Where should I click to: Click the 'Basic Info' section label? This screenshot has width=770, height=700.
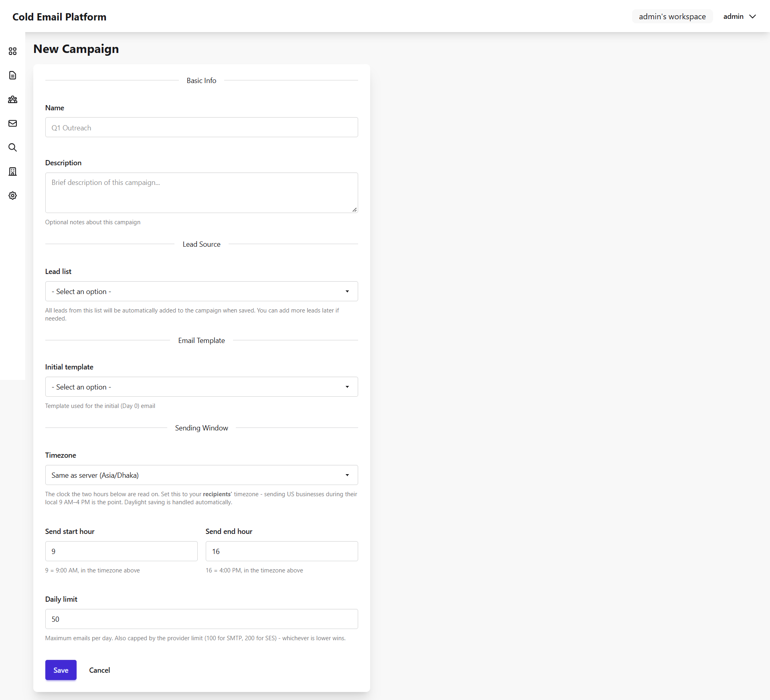click(201, 81)
